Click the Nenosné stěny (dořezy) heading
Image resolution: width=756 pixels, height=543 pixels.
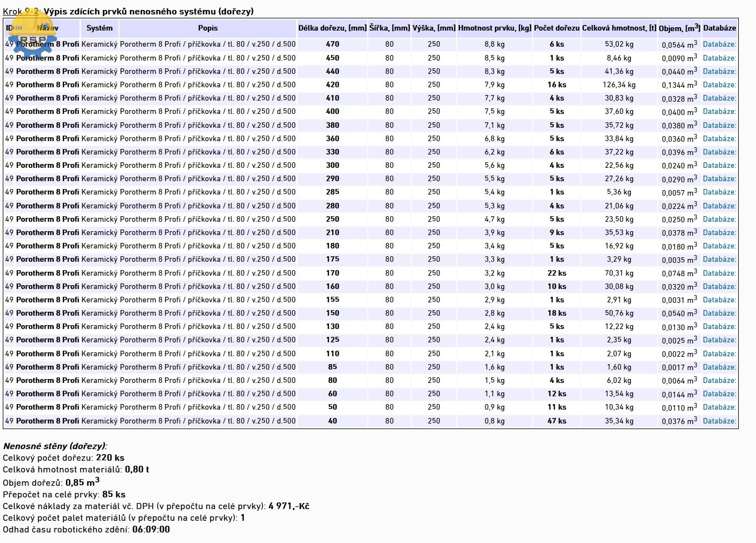pos(55,446)
